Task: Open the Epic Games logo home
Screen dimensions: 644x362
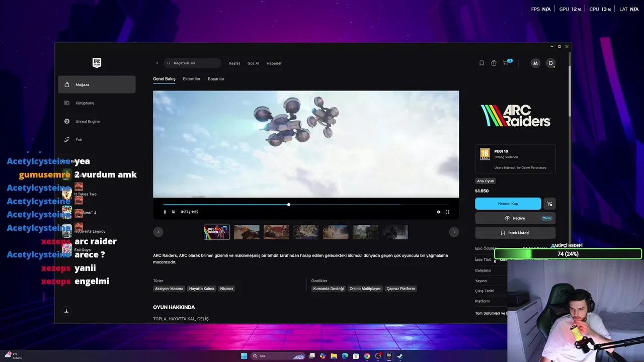Action: pyautogui.click(x=97, y=63)
